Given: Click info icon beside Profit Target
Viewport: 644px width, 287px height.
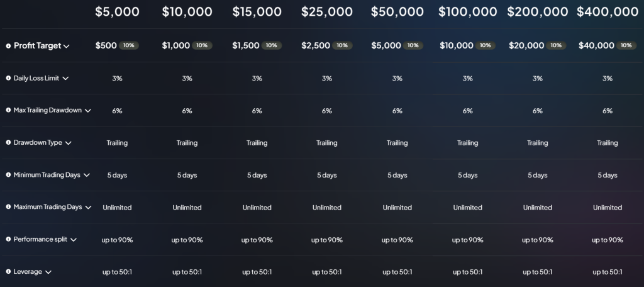Looking at the screenshot, I should tap(8, 46).
